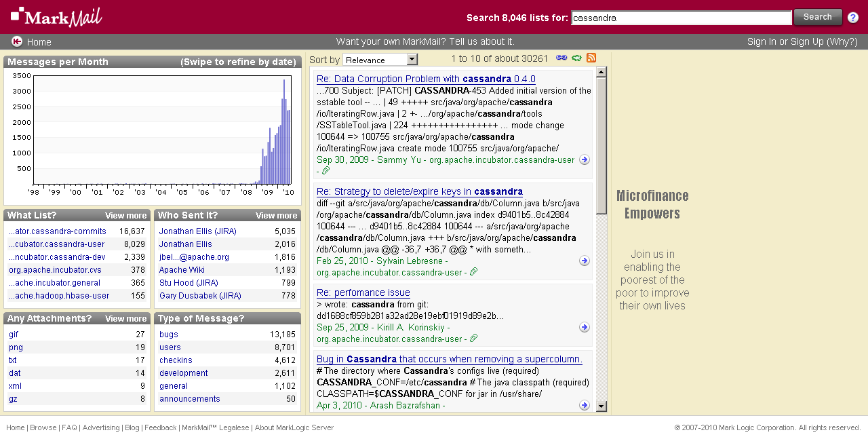Click View more in Who Sent It? panel

click(277, 216)
